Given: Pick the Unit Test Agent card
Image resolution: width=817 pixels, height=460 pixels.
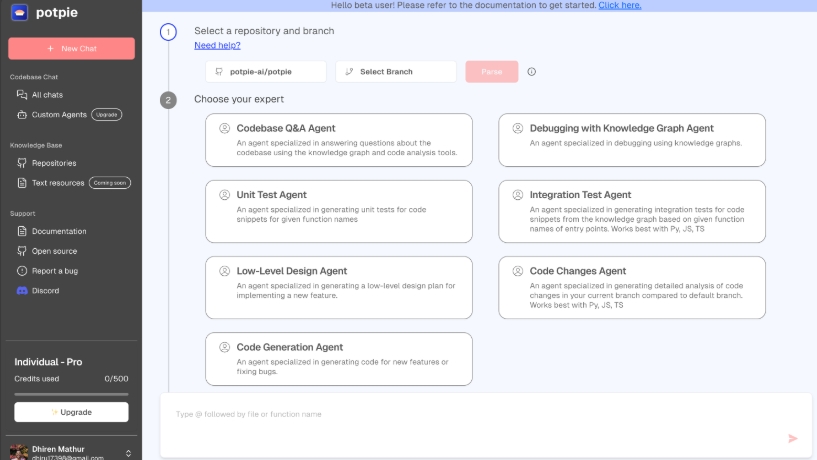Looking at the screenshot, I should (x=339, y=211).
